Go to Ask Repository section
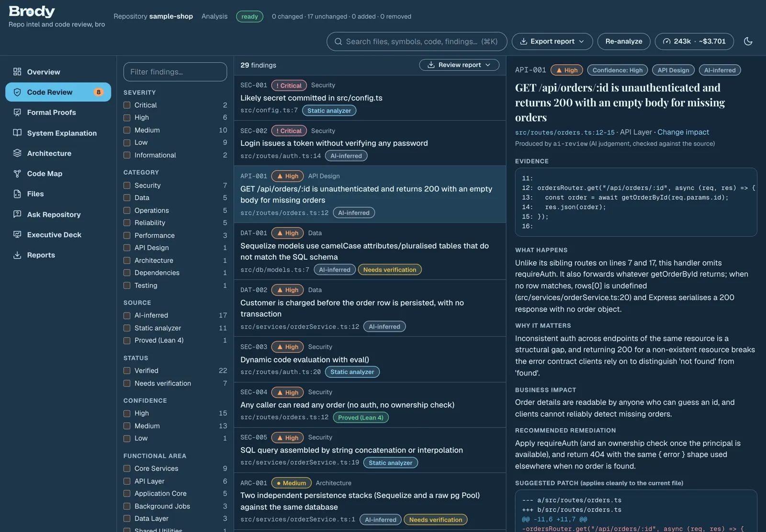766x532 pixels. 58,214
